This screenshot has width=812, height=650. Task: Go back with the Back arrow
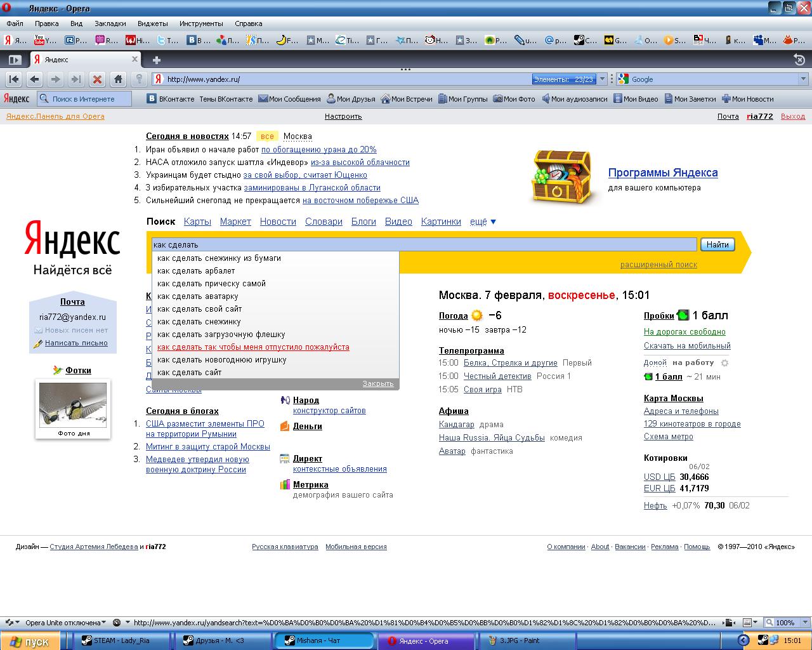click(35, 79)
